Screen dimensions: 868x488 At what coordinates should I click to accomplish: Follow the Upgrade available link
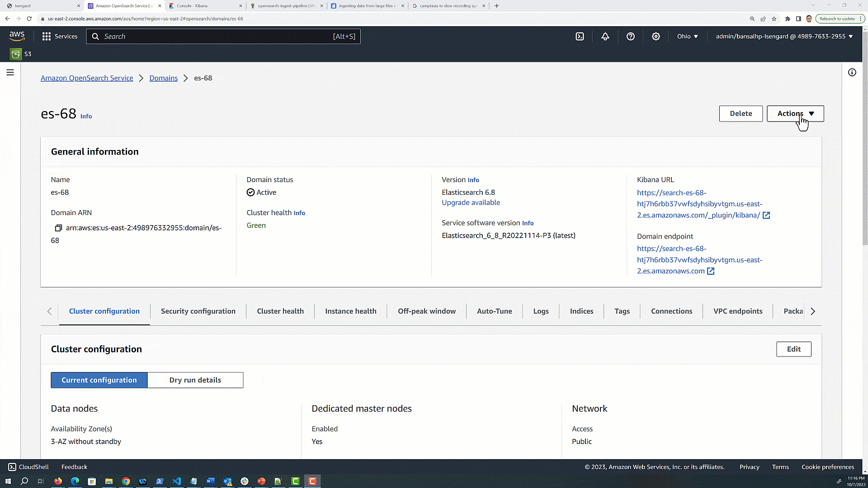471,203
